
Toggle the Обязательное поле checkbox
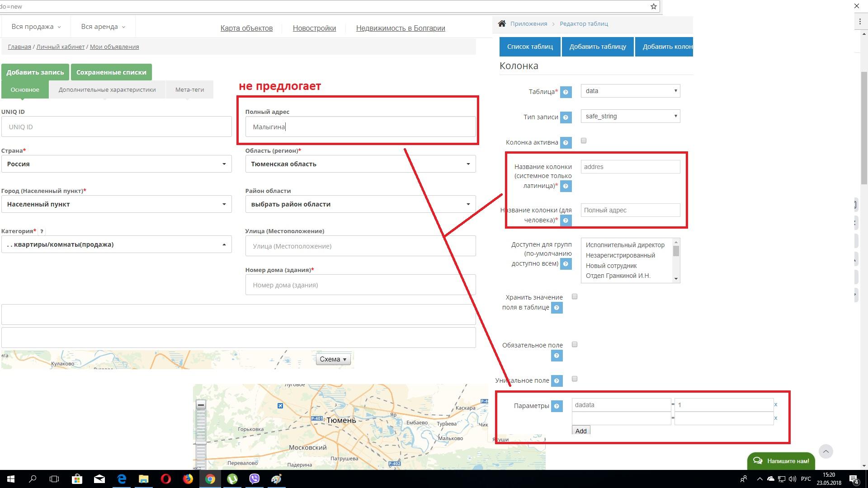(575, 345)
